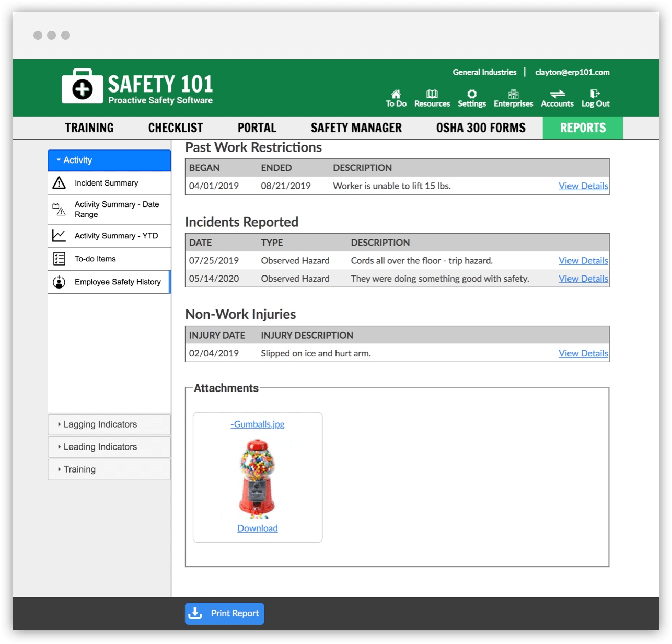The width and height of the screenshot is (672, 644).
Task: Switch to the CHECKLIST tab
Action: click(176, 128)
